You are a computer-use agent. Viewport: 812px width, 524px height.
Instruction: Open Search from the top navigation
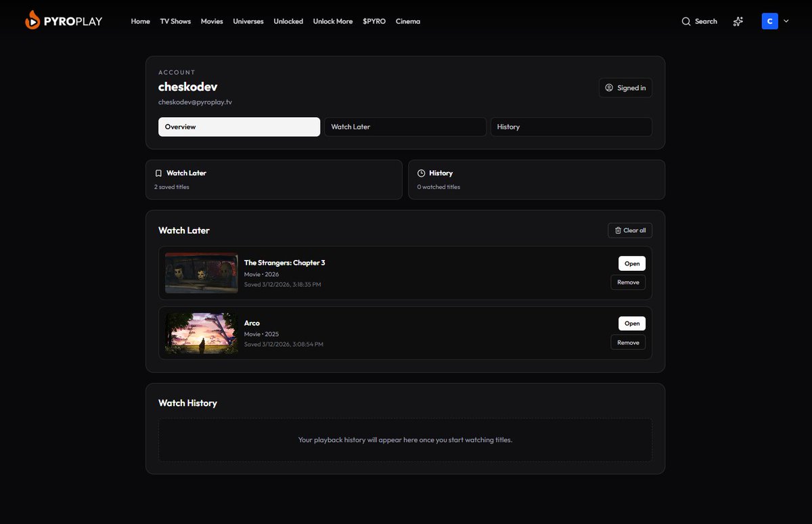point(699,21)
